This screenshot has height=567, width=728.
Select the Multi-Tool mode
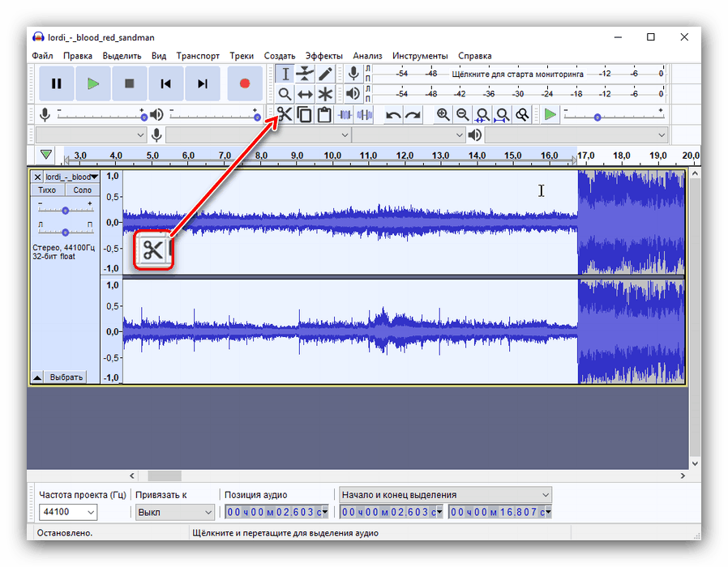[x=324, y=93]
